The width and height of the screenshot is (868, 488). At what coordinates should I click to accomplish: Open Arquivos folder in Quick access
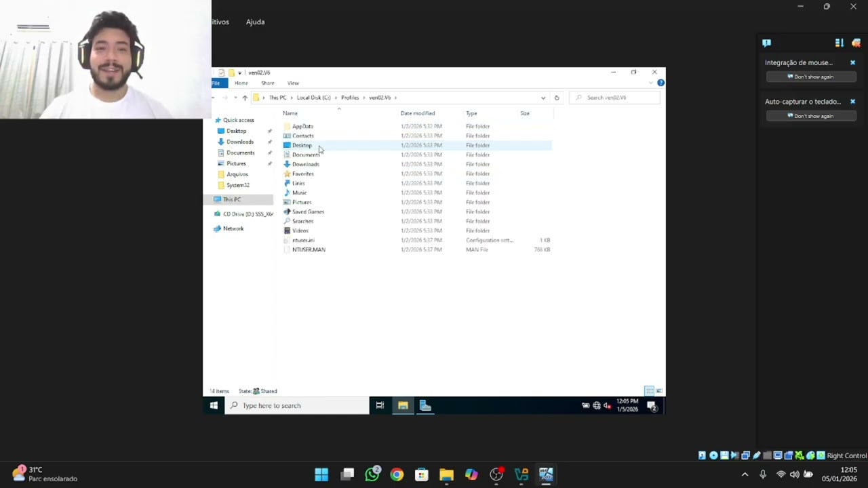click(237, 174)
